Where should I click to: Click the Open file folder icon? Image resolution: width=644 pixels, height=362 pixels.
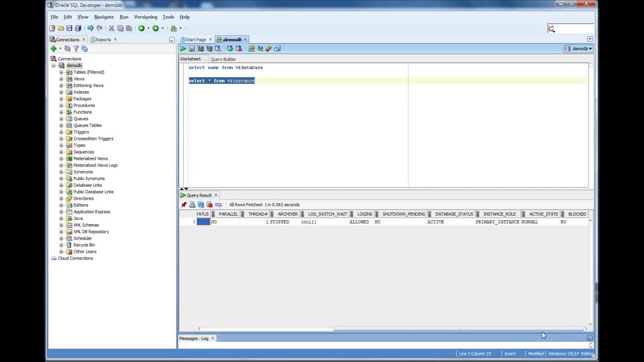[x=61, y=28]
